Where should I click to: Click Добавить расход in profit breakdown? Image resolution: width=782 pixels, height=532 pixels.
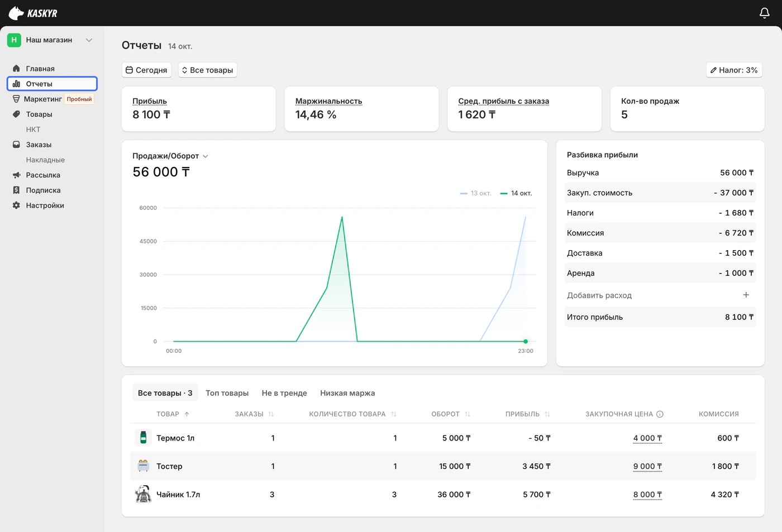coord(599,295)
